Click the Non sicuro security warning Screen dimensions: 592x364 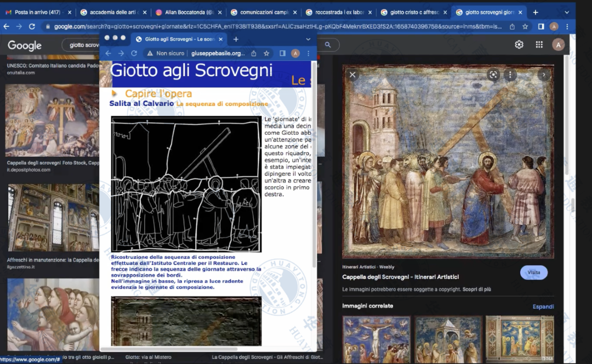[x=166, y=53]
